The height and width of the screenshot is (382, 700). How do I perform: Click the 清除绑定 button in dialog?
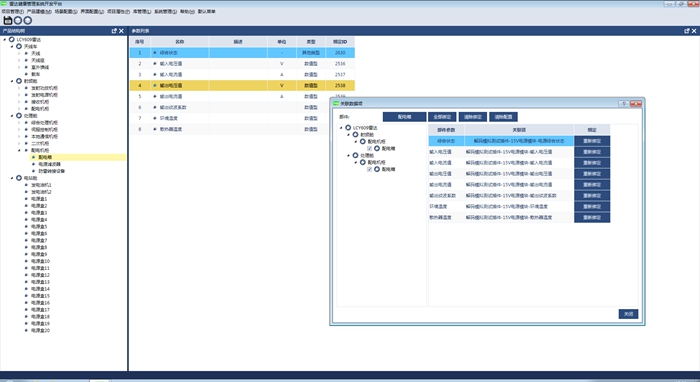pyautogui.click(x=473, y=117)
